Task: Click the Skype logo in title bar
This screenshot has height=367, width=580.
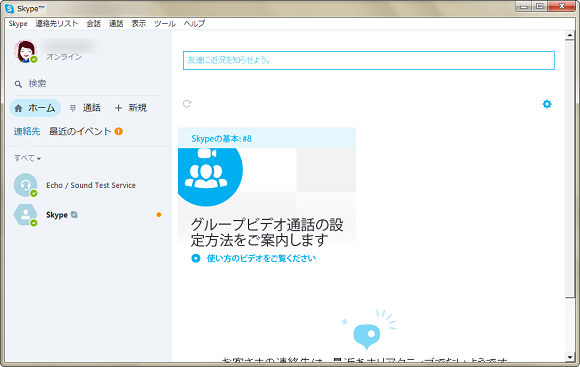Action: [x=10, y=9]
